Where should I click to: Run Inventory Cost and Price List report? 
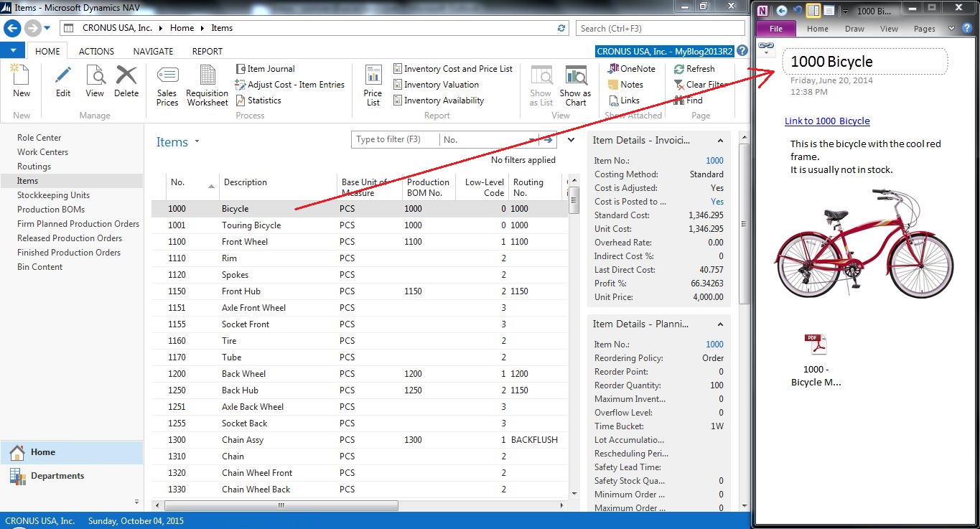point(453,69)
